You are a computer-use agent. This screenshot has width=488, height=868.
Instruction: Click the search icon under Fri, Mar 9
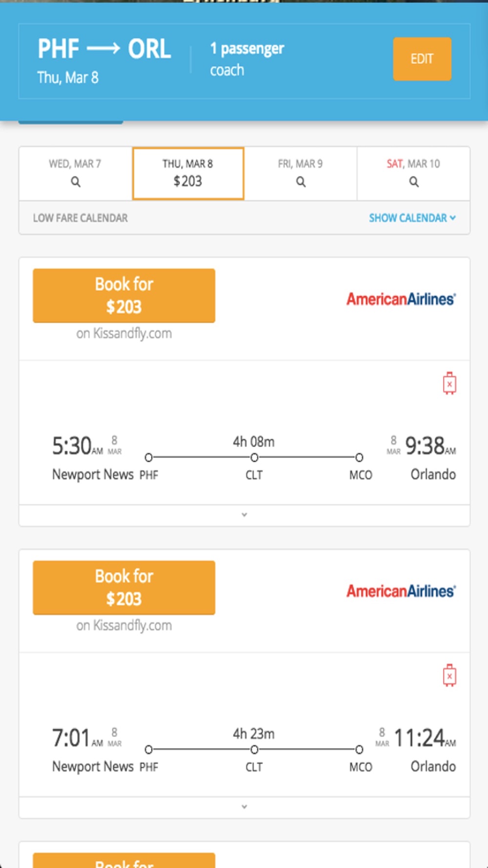301,182
